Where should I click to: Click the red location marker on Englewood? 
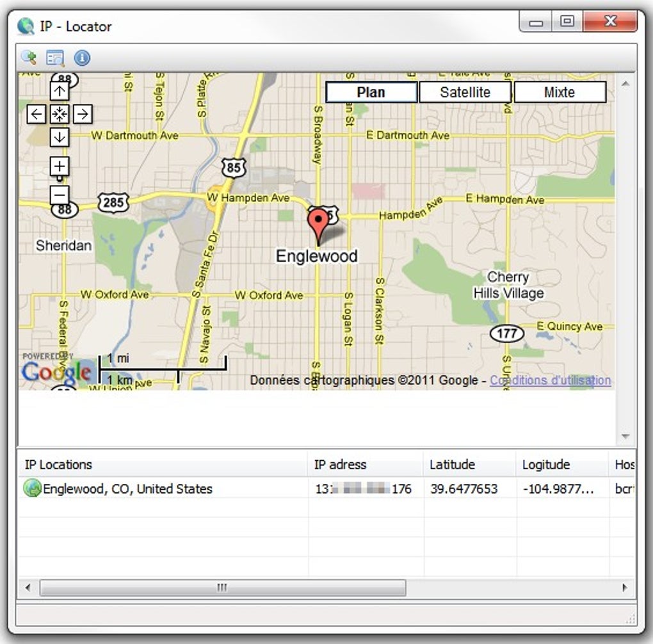click(x=318, y=227)
